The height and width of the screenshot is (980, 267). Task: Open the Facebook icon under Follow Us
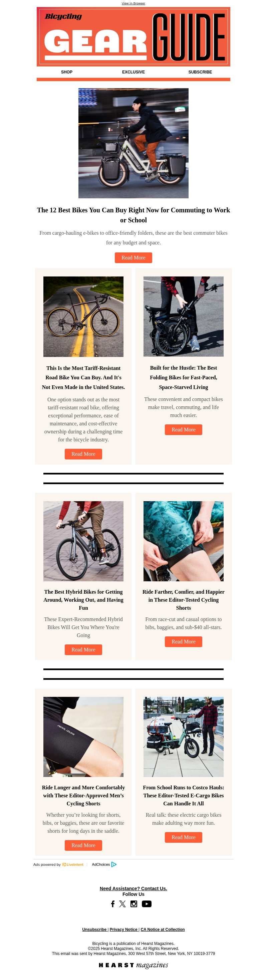pyautogui.click(x=112, y=904)
